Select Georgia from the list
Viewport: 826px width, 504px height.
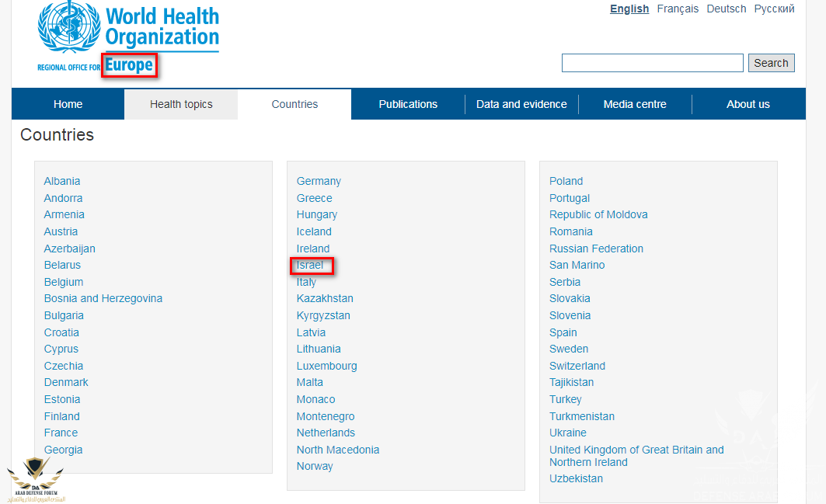63,450
